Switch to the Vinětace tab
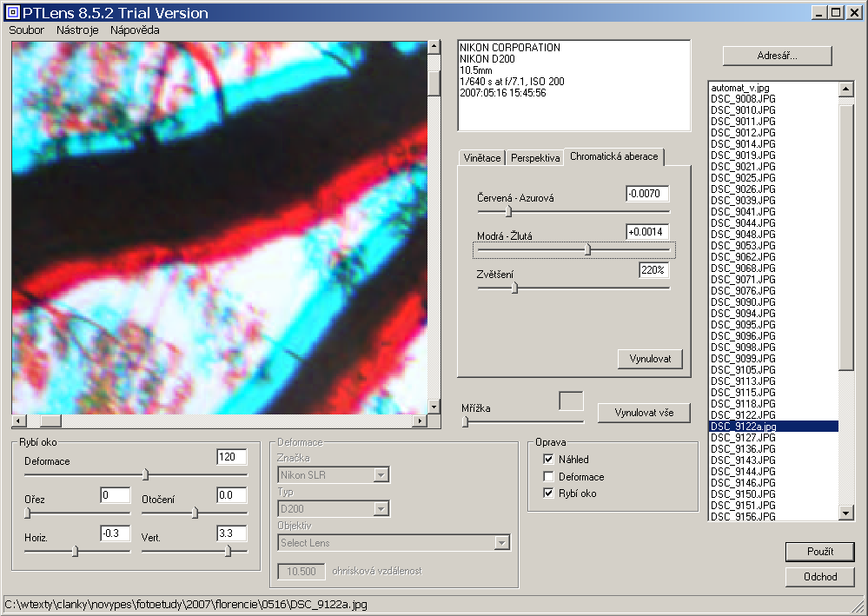868x616 pixels. click(482, 158)
